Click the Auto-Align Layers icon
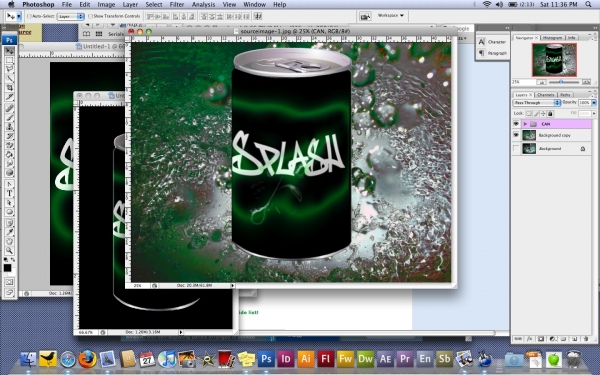Viewport: 600px width, 375px height. (x=258, y=16)
